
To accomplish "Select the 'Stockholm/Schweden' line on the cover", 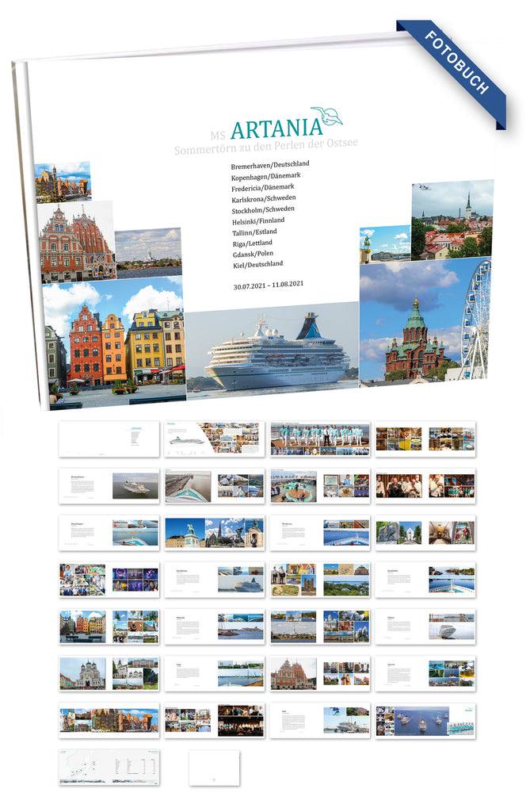I will click(x=264, y=209).
